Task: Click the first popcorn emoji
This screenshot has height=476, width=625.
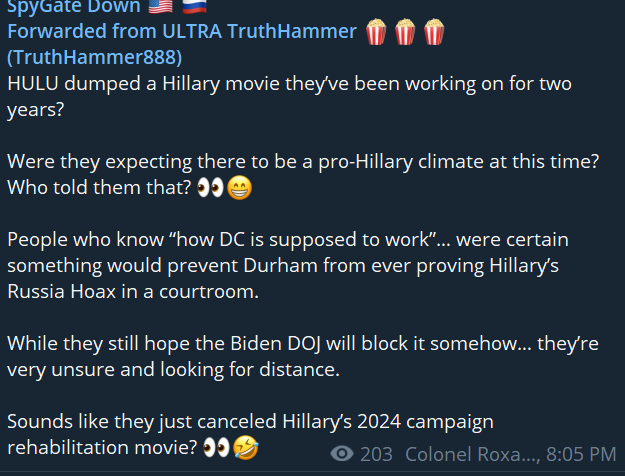Action: click(376, 31)
